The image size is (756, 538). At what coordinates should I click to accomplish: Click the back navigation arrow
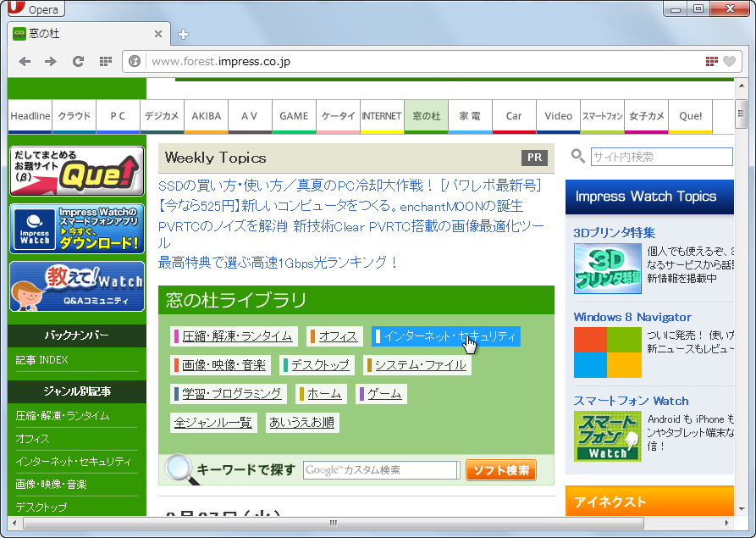(25, 61)
